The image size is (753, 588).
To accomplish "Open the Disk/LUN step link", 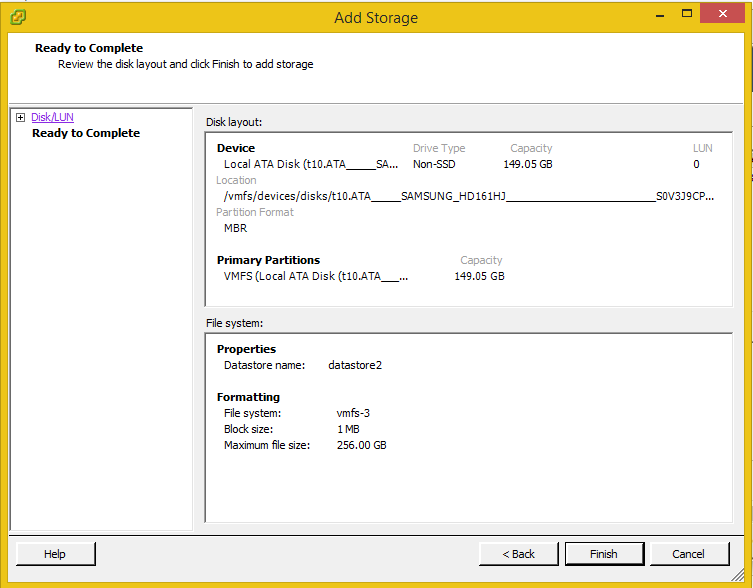I will pyautogui.click(x=52, y=118).
